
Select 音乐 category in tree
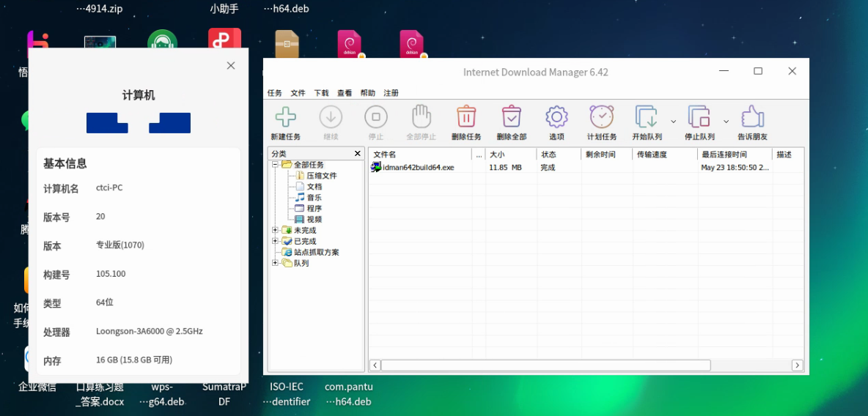pos(314,198)
